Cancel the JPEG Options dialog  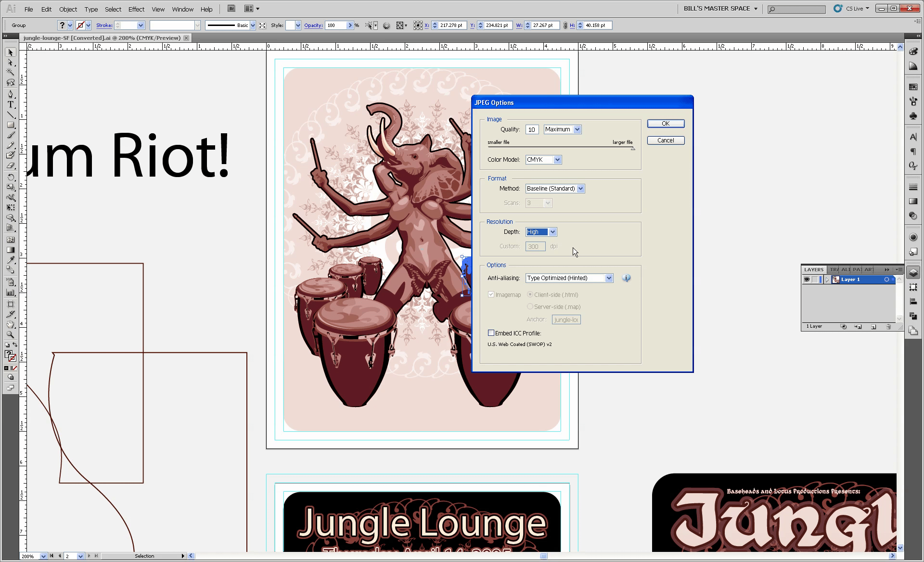tap(666, 140)
